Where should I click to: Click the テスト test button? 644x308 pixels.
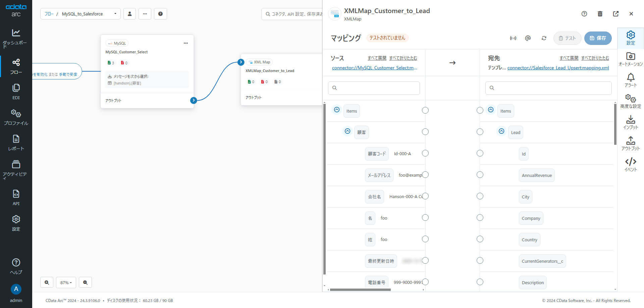pos(567,38)
